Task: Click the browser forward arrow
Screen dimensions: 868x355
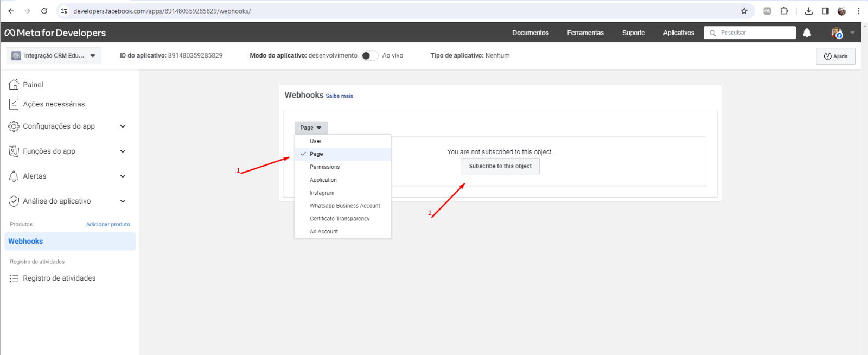Action: pyautogui.click(x=28, y=11)
